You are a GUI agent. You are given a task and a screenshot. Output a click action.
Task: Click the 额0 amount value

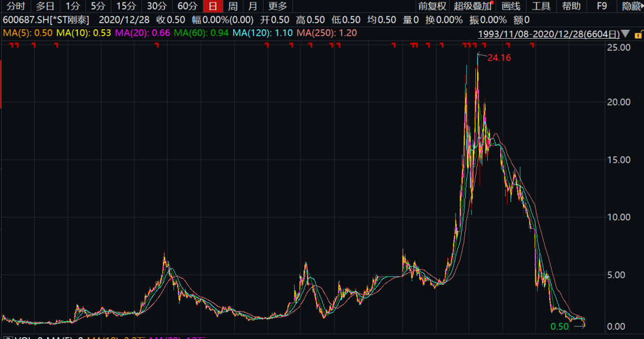(x=521, y=20)
